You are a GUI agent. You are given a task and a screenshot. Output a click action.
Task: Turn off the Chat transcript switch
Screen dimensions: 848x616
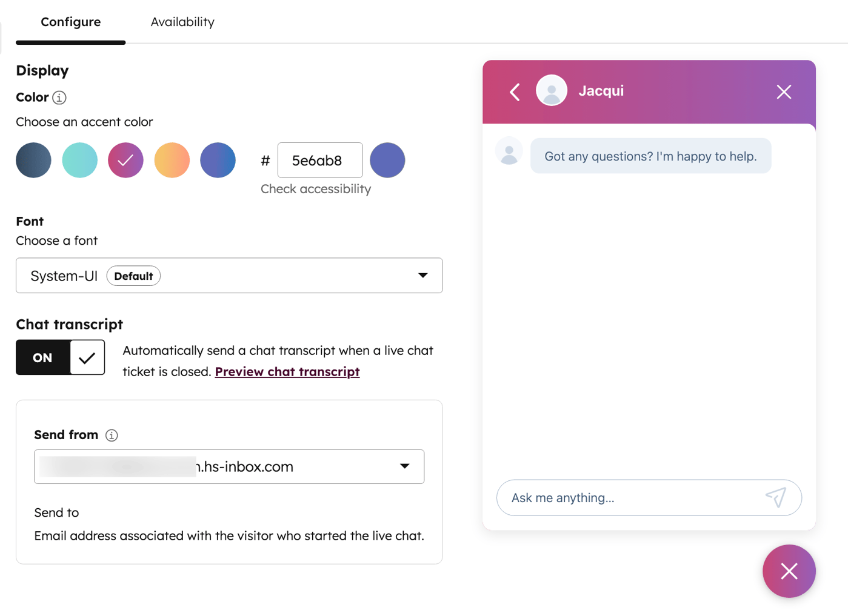42,357
